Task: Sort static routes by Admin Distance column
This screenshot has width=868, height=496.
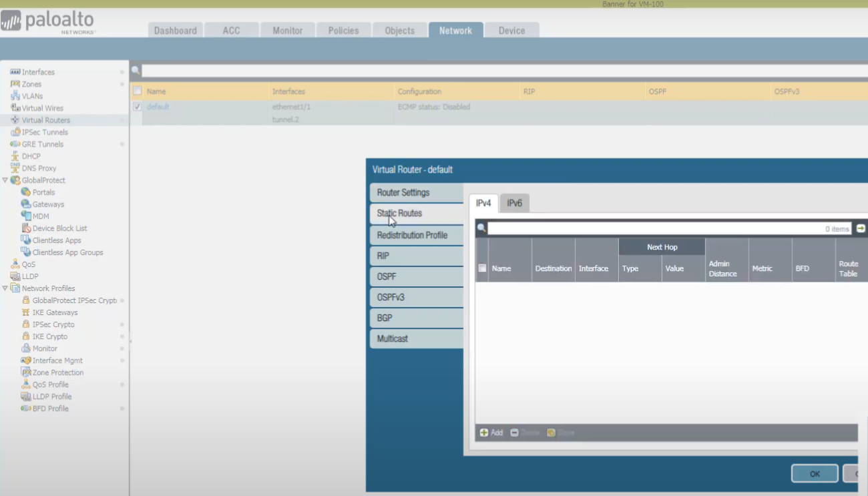Action: (727, 268)
